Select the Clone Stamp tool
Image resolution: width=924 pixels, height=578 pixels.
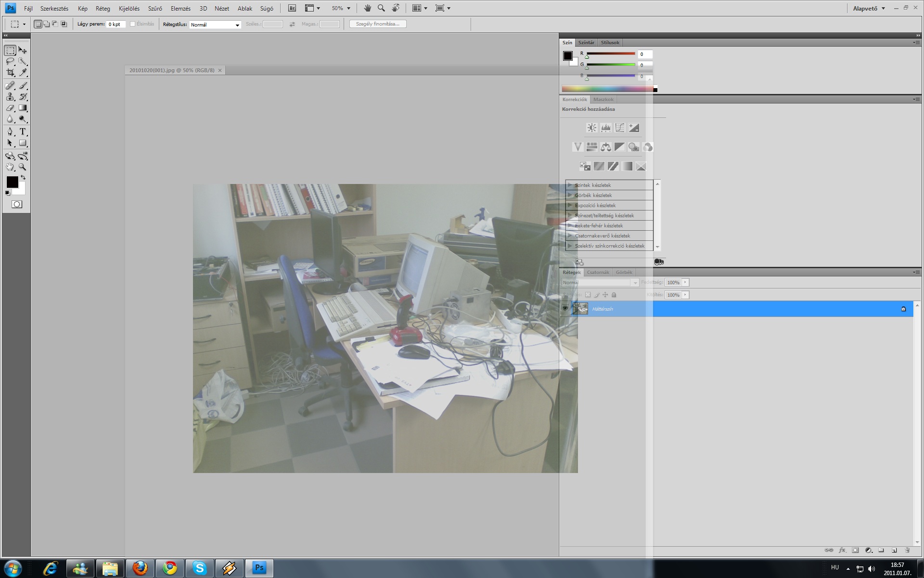[x=10, y=97]
